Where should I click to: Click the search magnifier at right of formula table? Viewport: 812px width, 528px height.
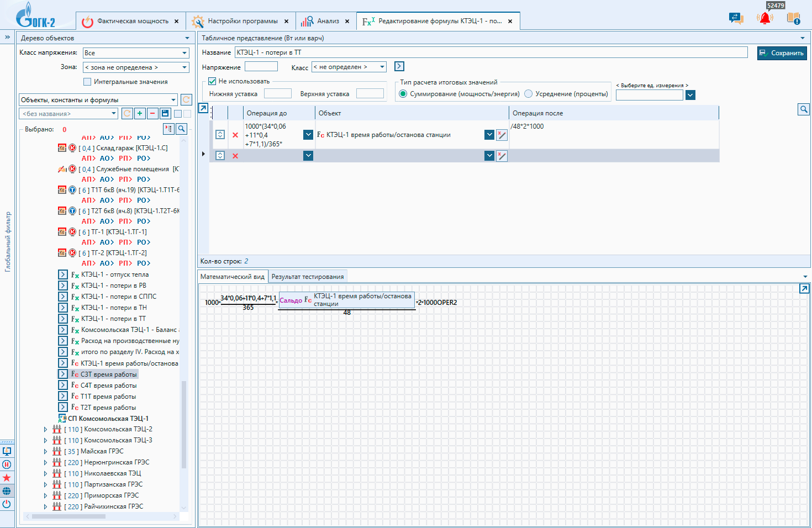[804, 109]
